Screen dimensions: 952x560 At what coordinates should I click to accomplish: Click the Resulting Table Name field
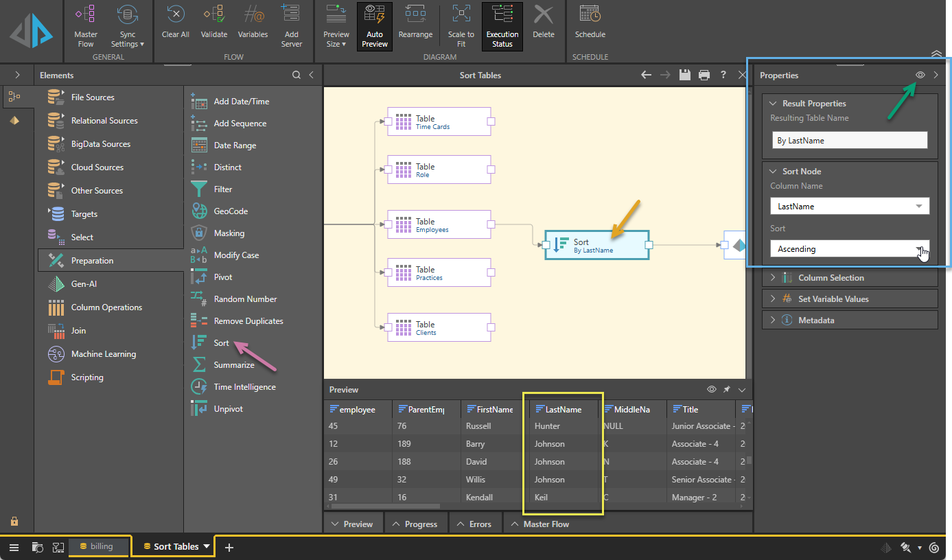[850, 141]
